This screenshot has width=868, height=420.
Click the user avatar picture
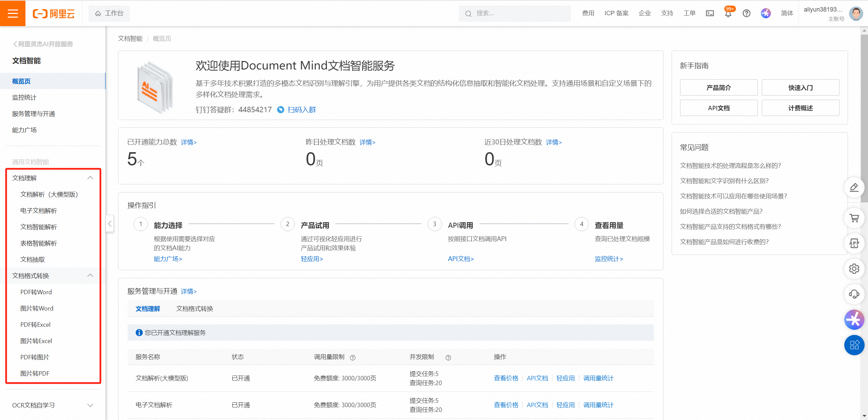coord(856,14)
